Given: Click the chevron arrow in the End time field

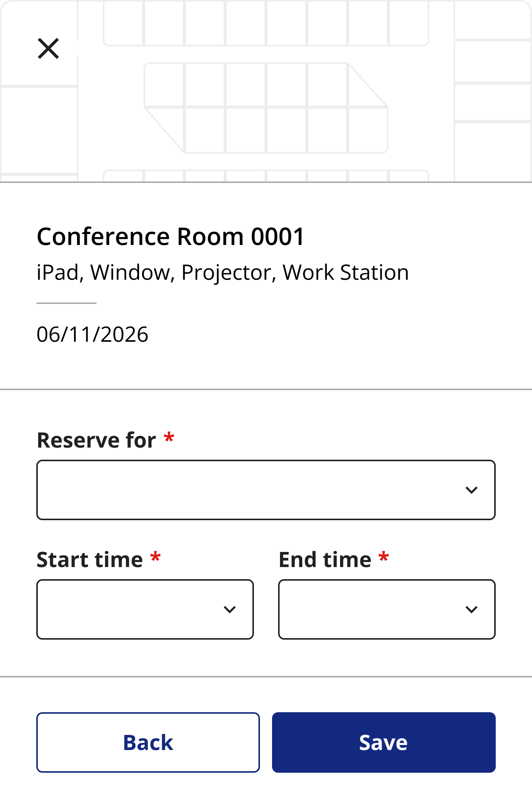Looking at the screenshot, I should (x=471, y=610).
